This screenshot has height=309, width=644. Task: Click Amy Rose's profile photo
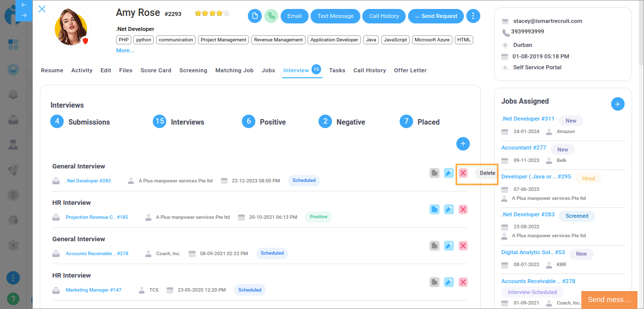(70, 27)
